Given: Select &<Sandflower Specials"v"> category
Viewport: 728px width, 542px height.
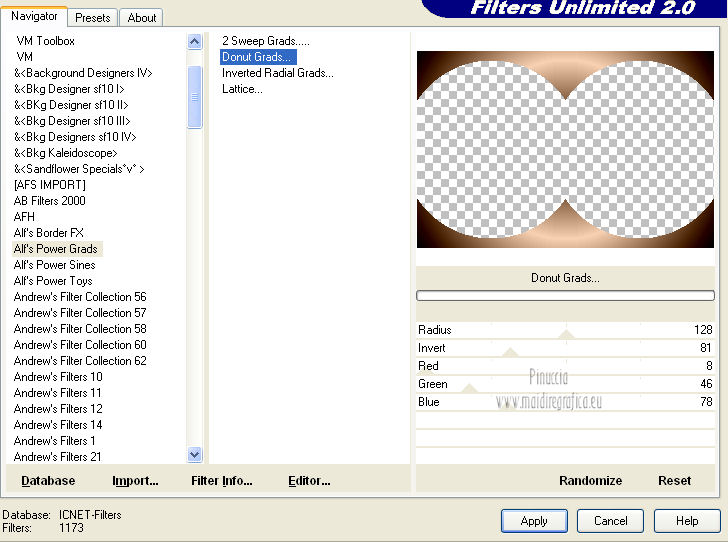Looking at the screenshot, I should [79, 169].
